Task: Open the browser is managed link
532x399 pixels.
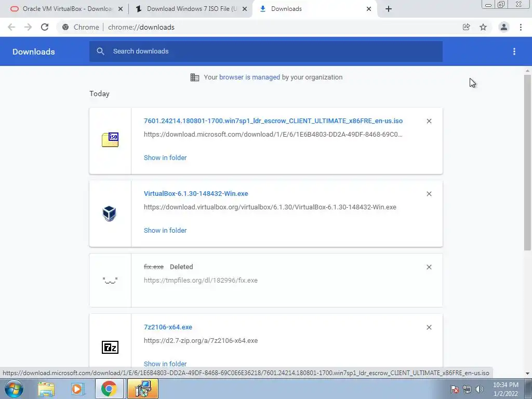Action: [x=249, y=77]
